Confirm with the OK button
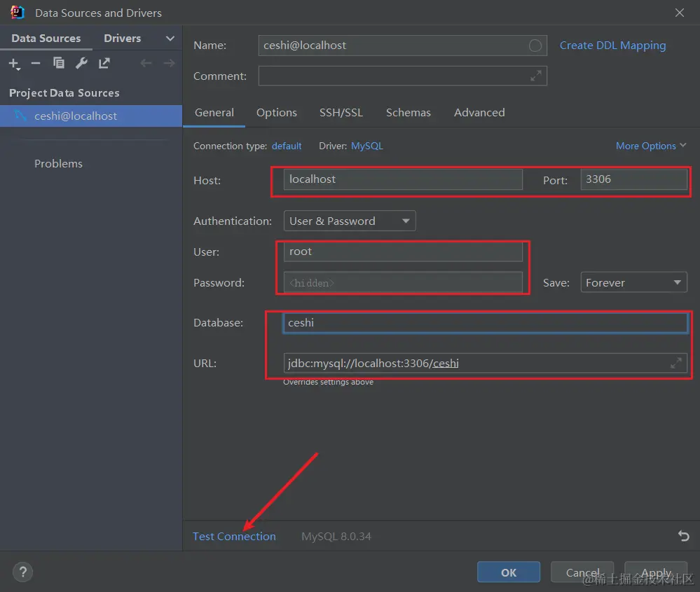700x592 pixels. tap(509, 572)
